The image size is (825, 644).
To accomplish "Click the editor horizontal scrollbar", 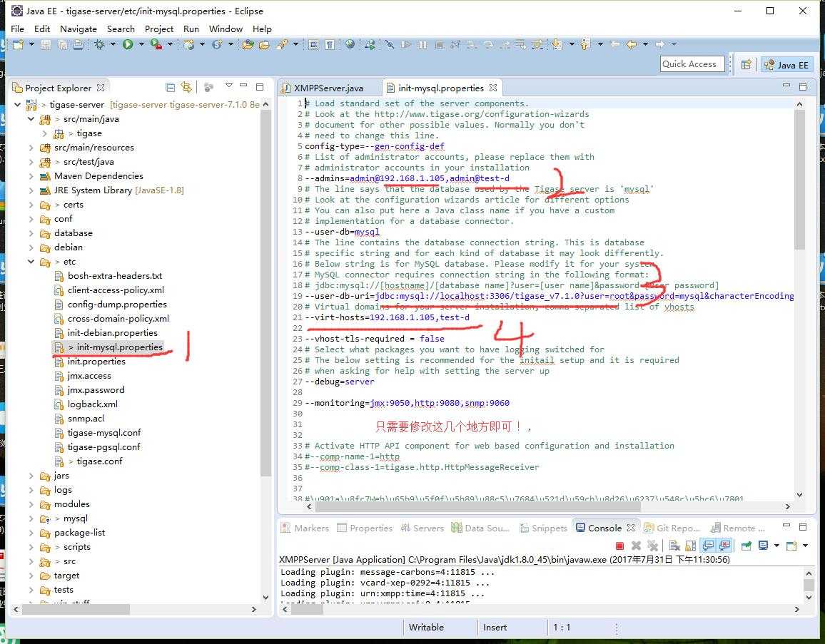I will point(477,507).
